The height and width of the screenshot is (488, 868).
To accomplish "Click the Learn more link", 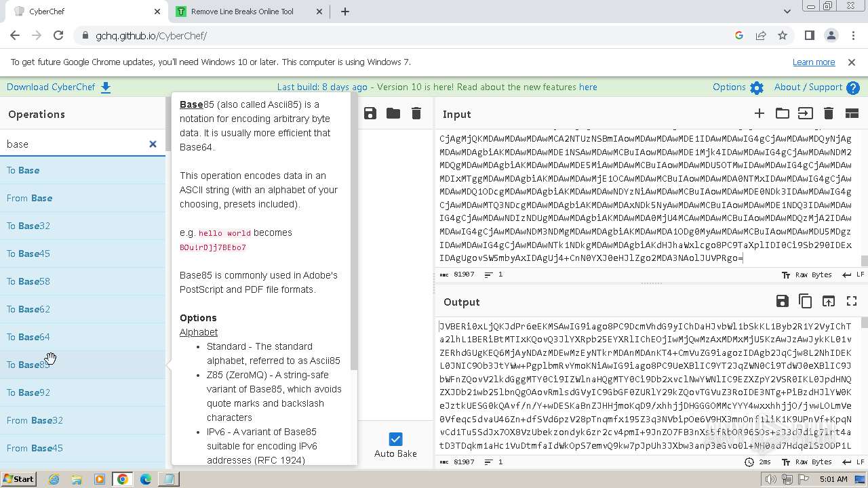I will [814, 62].
